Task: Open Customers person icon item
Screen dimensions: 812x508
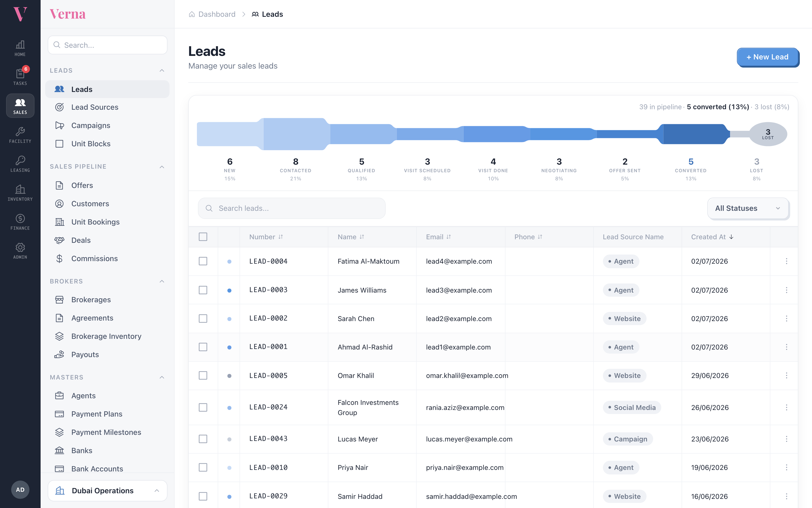Action: (x=107, y=204)
